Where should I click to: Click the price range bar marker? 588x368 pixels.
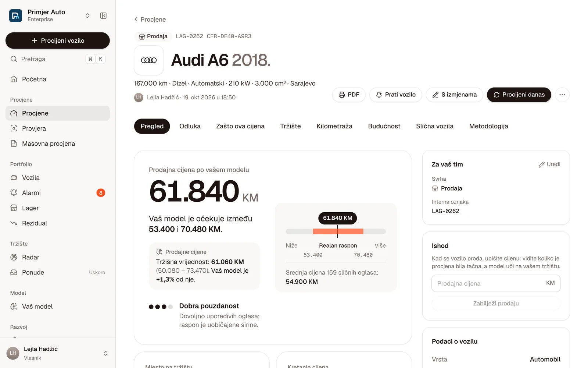pos(338,231)
